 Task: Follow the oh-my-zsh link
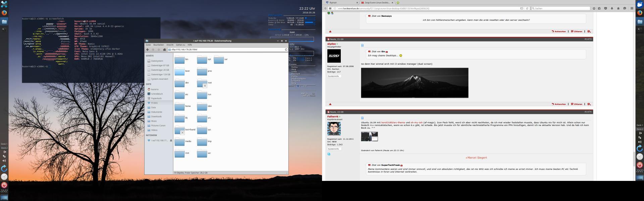coord(416,123)
